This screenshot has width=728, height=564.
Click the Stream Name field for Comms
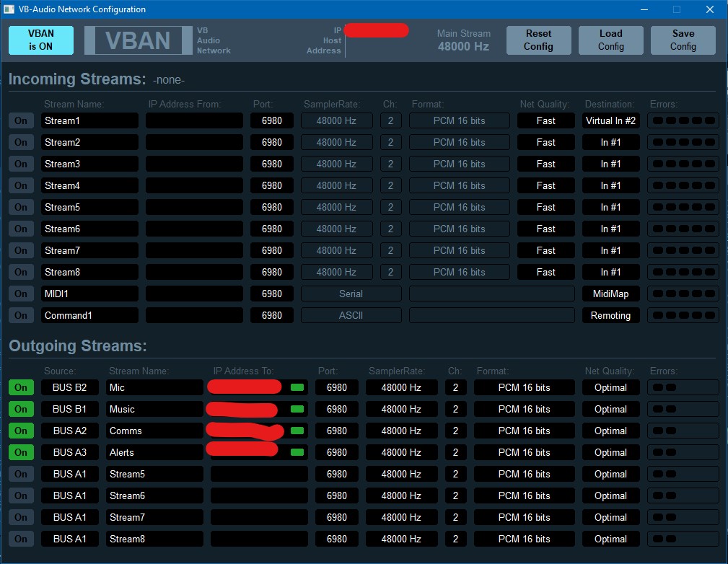(x=154, y=431)
